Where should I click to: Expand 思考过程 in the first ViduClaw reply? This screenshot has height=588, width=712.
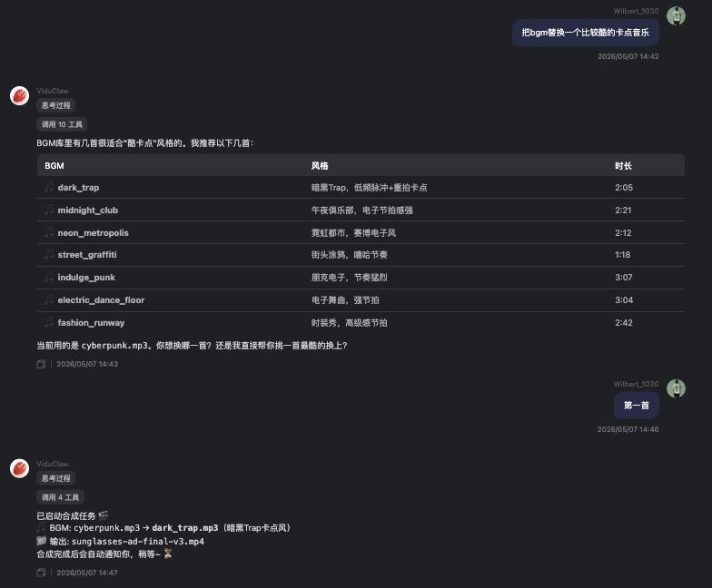point(56,105)
